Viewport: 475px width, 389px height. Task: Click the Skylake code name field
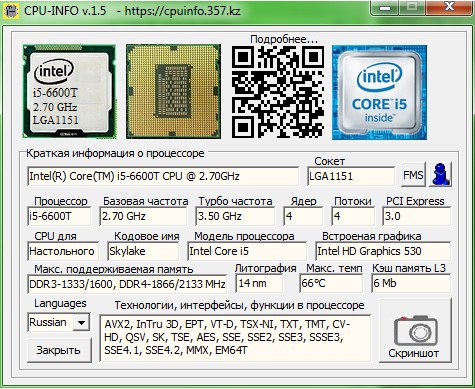[143, 251]
